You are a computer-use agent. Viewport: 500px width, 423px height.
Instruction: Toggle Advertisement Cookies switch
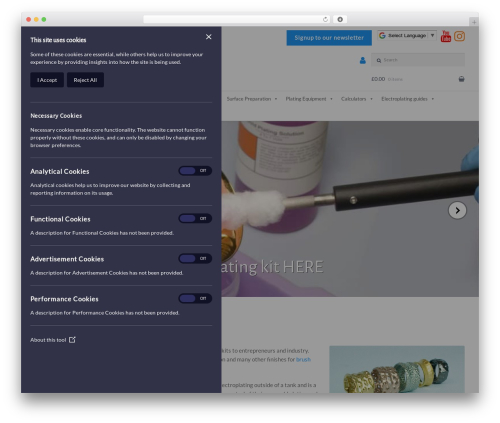point(195,259)
